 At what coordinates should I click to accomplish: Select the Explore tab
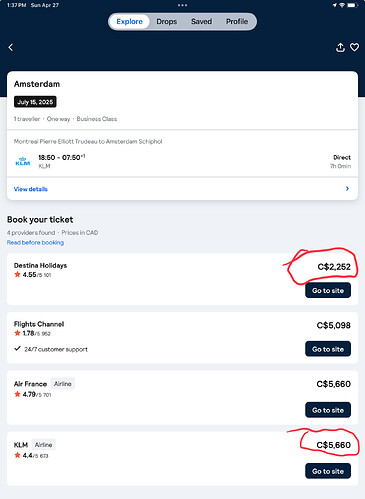pos(129,22)
